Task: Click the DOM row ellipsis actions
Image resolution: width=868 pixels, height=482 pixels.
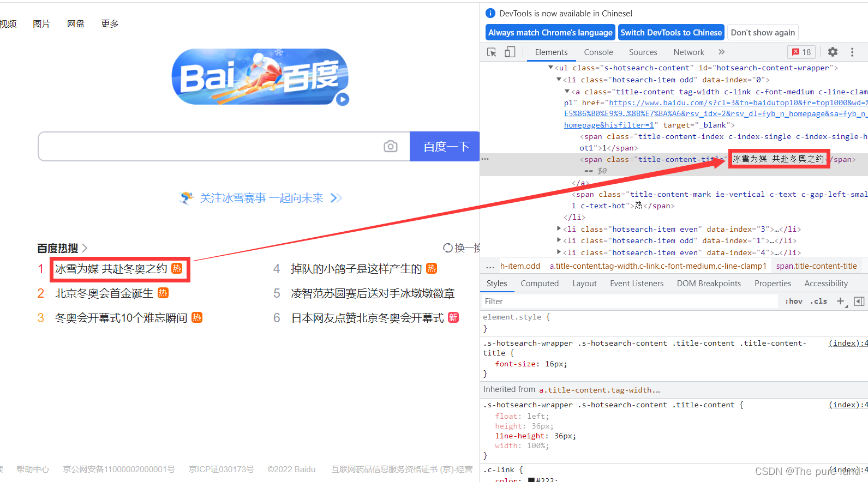Action: pyautogui.click(x=485, y=159)
